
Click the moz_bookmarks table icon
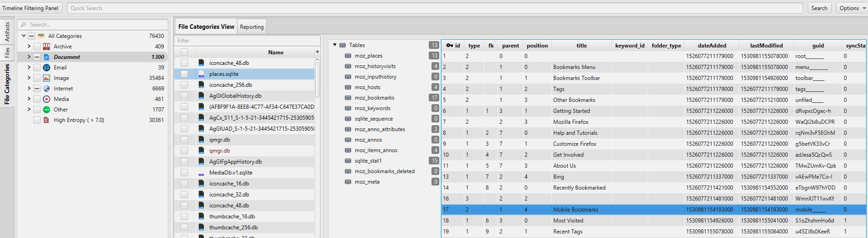click(348, 98)
